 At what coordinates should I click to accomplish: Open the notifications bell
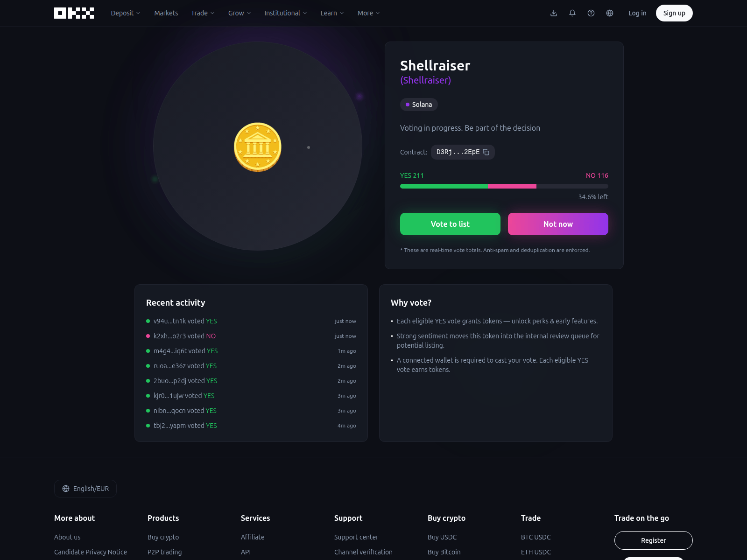click(572, 13)
